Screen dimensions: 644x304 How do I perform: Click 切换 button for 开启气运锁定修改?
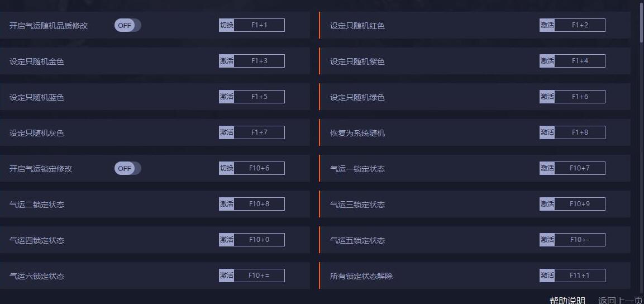click(226, 168)
